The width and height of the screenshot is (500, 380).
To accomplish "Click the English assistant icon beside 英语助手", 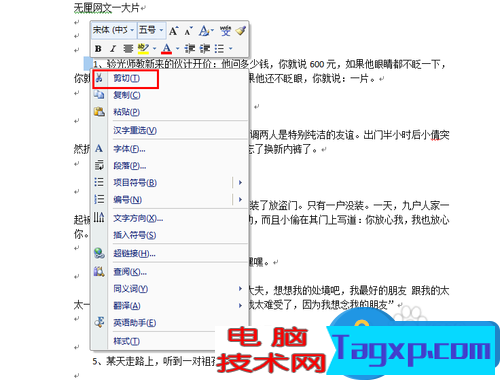I will [x=99, y=322].
